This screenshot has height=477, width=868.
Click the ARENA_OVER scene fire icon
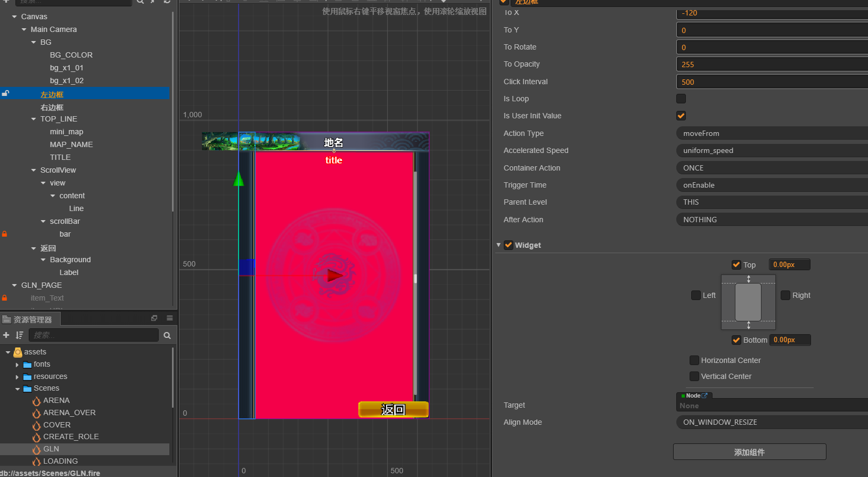pyautogui.click(x=36, y=413)
